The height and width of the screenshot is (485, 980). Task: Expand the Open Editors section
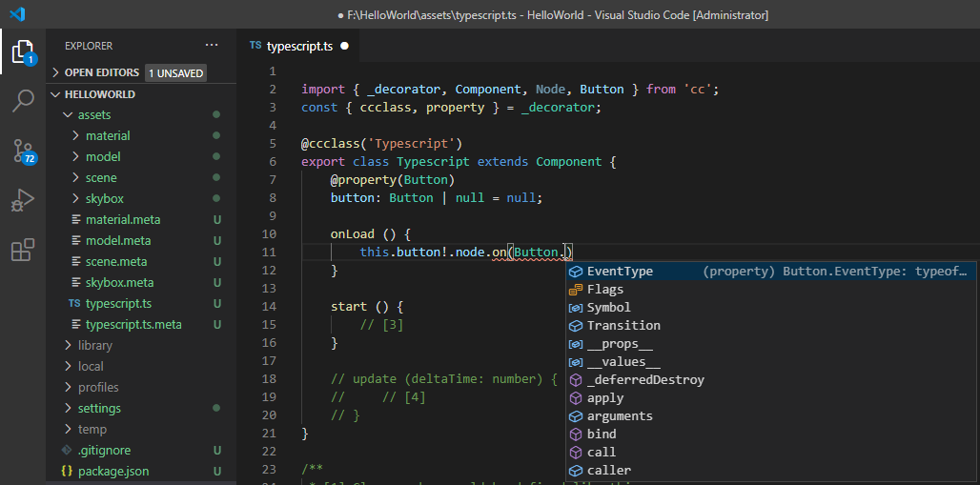tap(56, 72)
